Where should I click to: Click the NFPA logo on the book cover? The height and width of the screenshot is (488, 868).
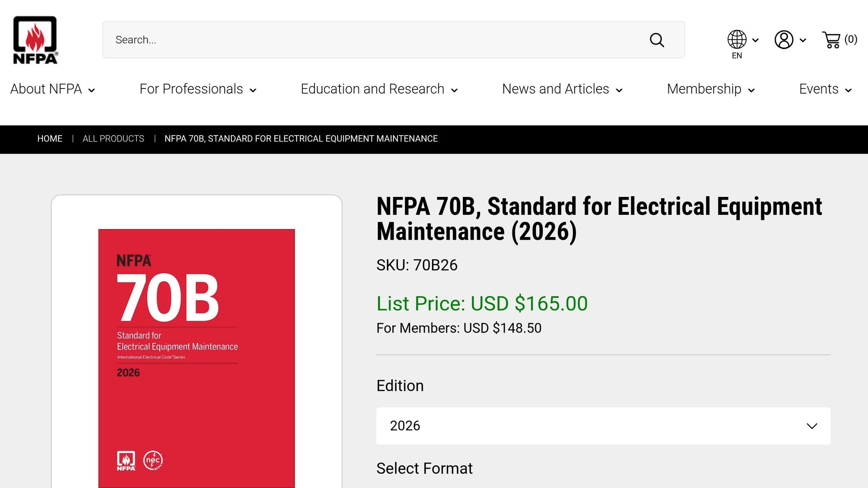[x=125, y=460]
